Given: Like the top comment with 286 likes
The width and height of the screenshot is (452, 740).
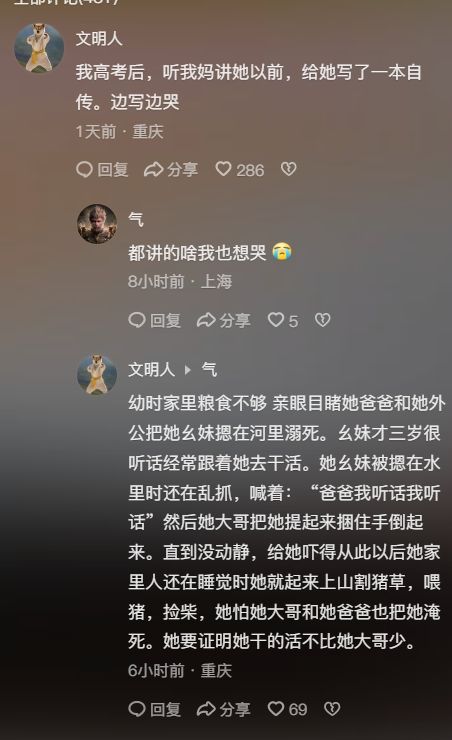Looking at the screenshot, I should point(239,169).
